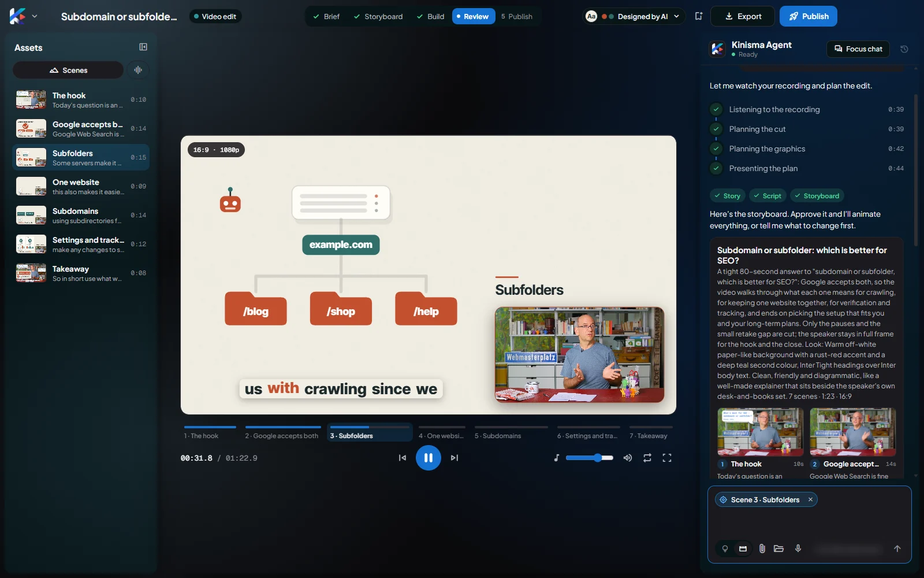Switch assets view to the audio waveform icon
This screenshot has height=578, width=924.
coord(138,70)
